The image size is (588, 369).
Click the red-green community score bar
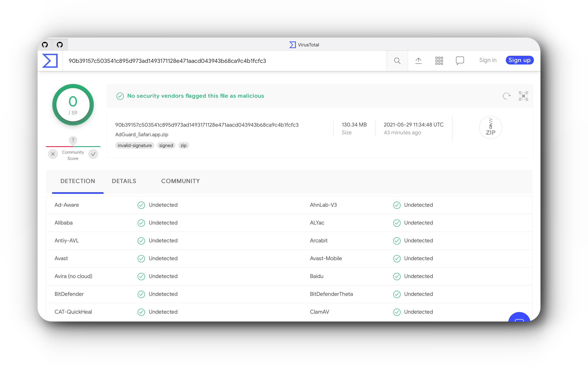pyautogui.click(x=73, y=146)
